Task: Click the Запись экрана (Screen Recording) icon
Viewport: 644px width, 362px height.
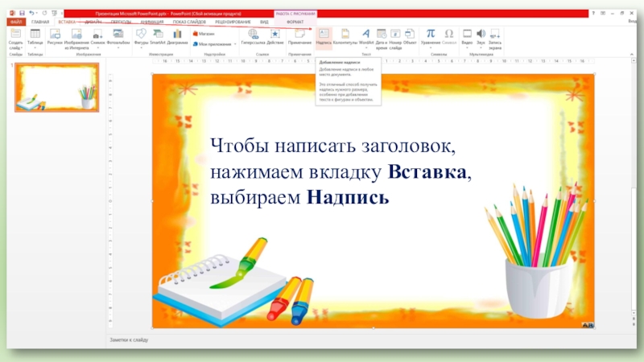Action: (494, 37)
